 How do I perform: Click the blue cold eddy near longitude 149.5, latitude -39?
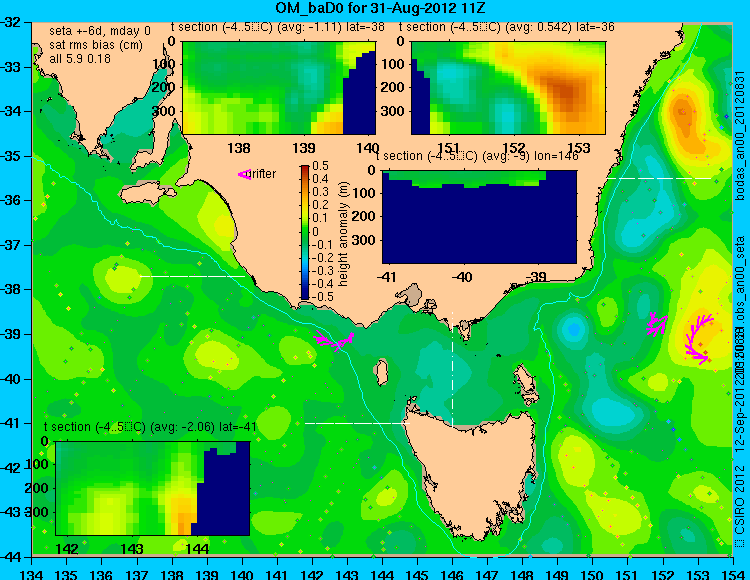coord(574,329)
